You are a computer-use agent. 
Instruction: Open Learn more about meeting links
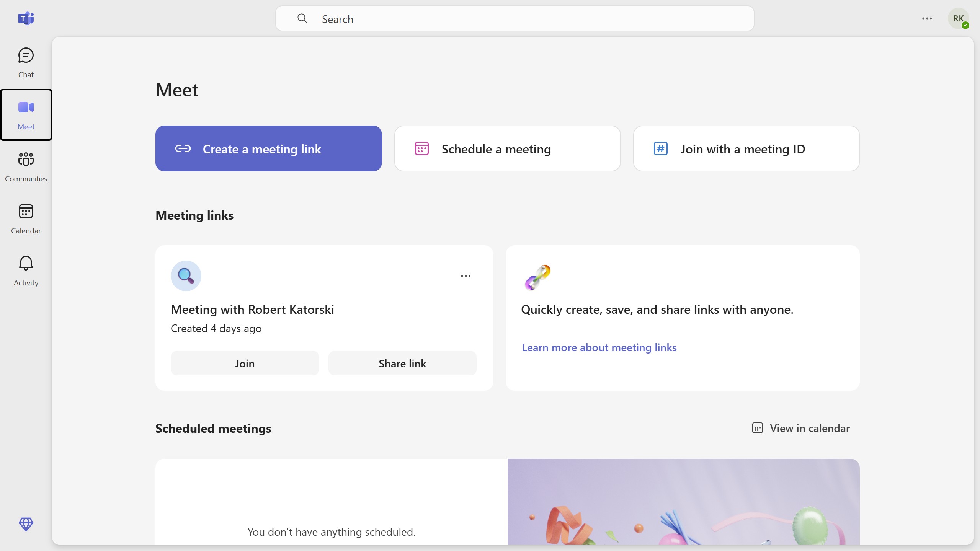click(x=599, y=347)
